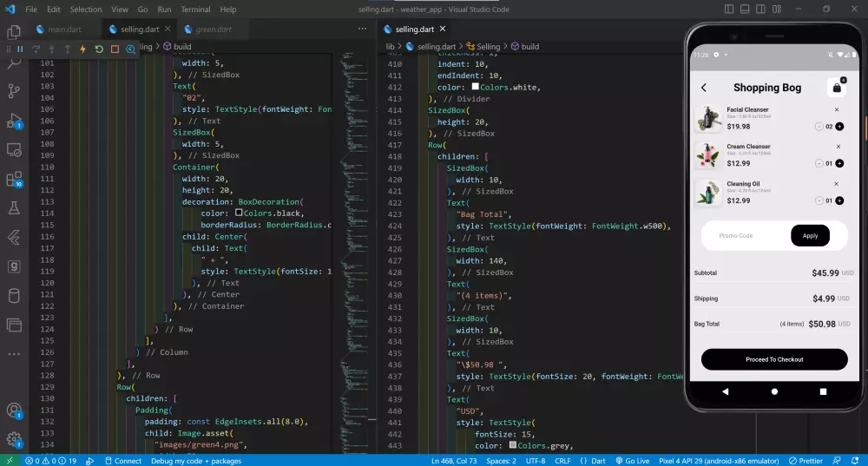Tap the shopping bag icon in the app
Viewport: 868px width, 466px height.
tap(836, 88)
